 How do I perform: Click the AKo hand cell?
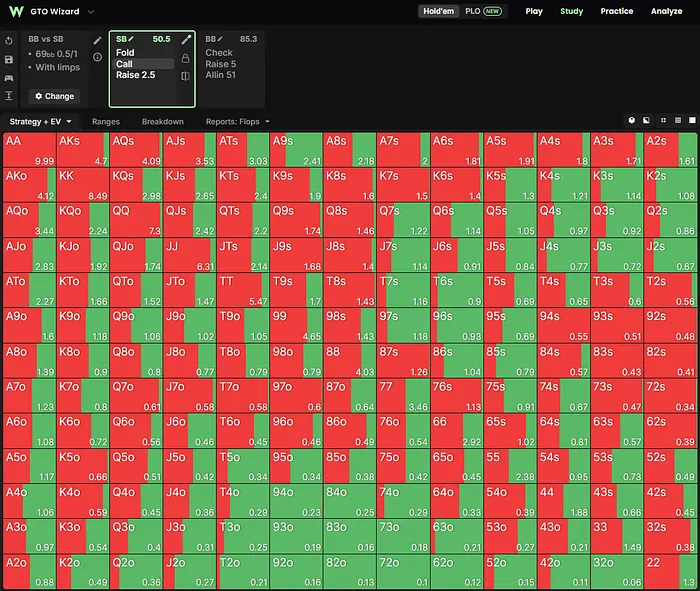tap(29, 185)
